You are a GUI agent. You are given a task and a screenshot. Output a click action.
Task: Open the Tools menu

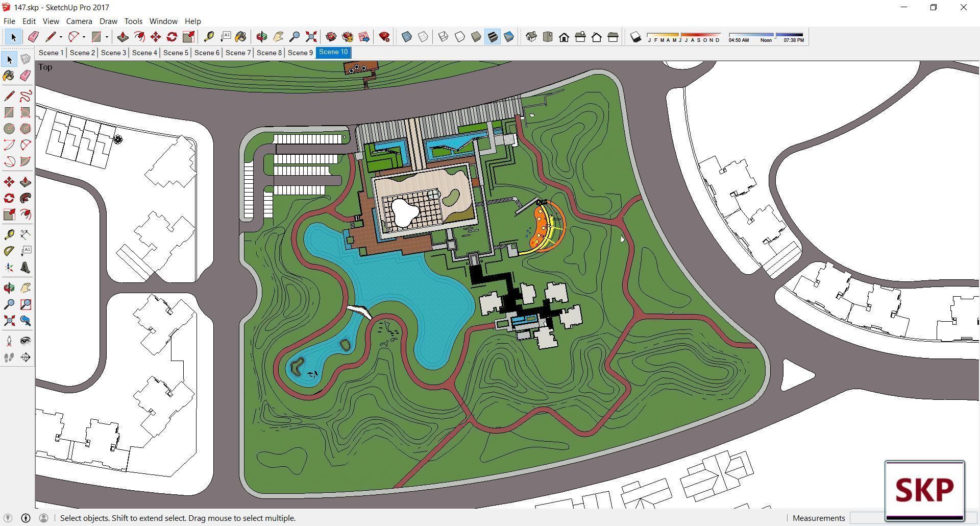[133, 21]
